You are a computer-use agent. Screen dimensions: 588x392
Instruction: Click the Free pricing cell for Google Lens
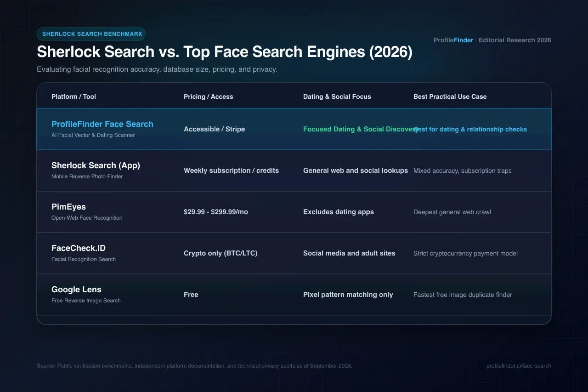[x=191, y=295]
